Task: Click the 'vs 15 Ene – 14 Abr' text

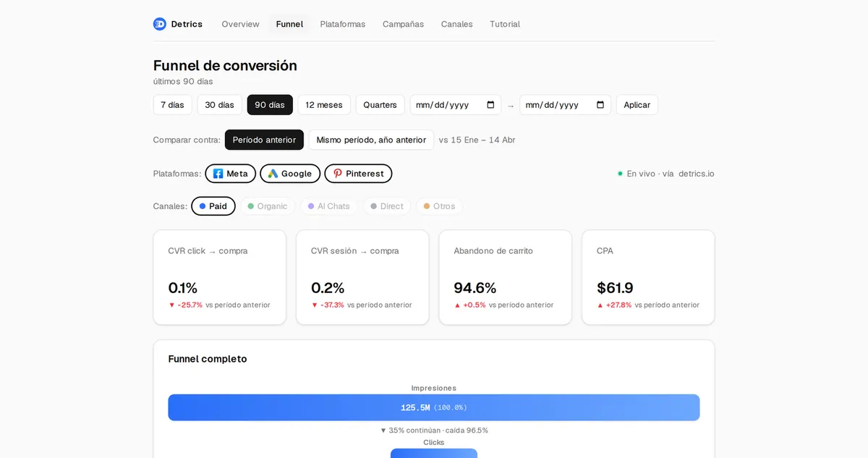Action: point(477,140)
